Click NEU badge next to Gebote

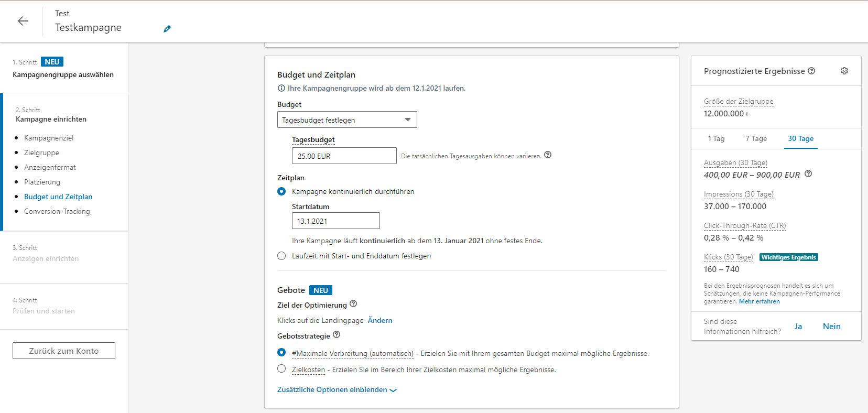(321, 290)
